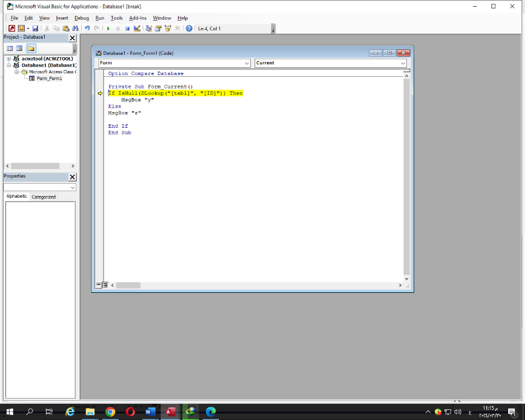Open the Form object dropdown in code window
The width and height of the screenshot is (525, 420).
pos(246,63)
